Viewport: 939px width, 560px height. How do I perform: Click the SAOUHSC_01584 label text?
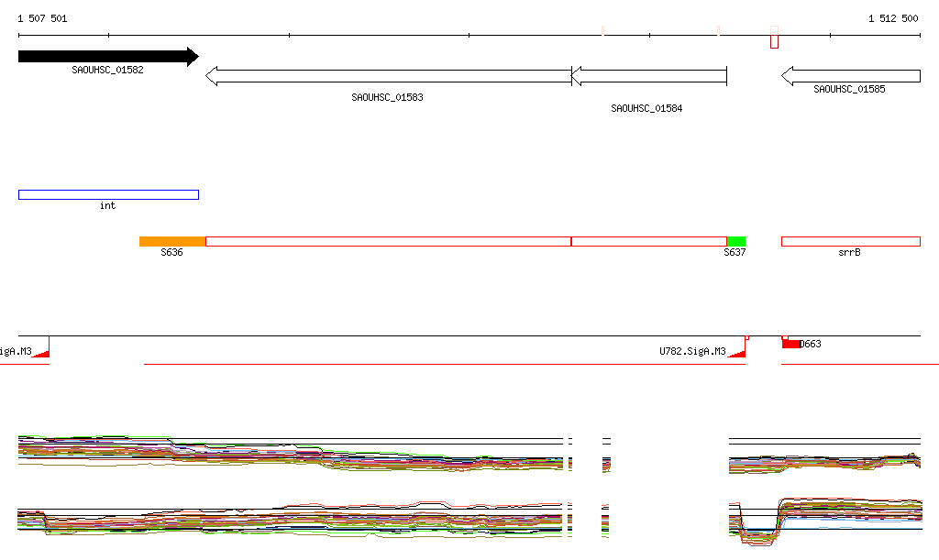[x=646, y=108]
